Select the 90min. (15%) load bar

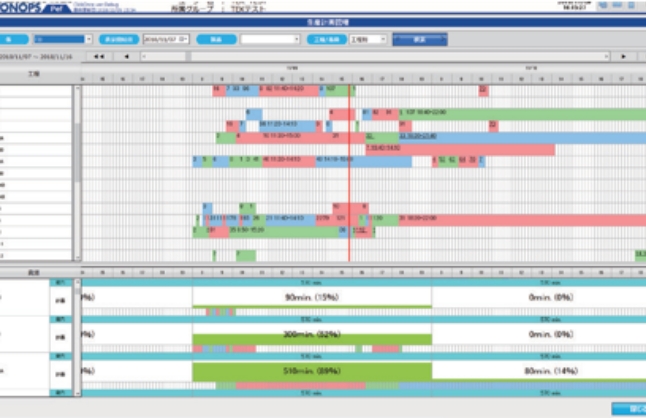click(x=311, y=296)
